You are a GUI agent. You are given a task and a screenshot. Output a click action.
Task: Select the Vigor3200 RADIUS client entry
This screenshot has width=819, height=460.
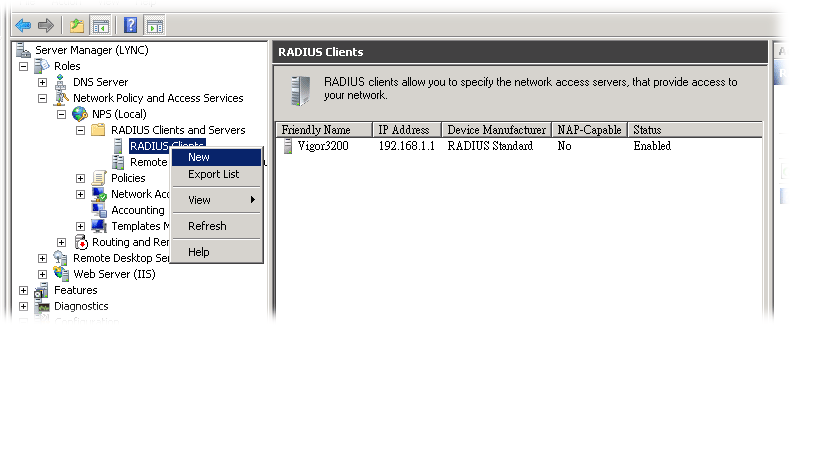tap(323, 146)
